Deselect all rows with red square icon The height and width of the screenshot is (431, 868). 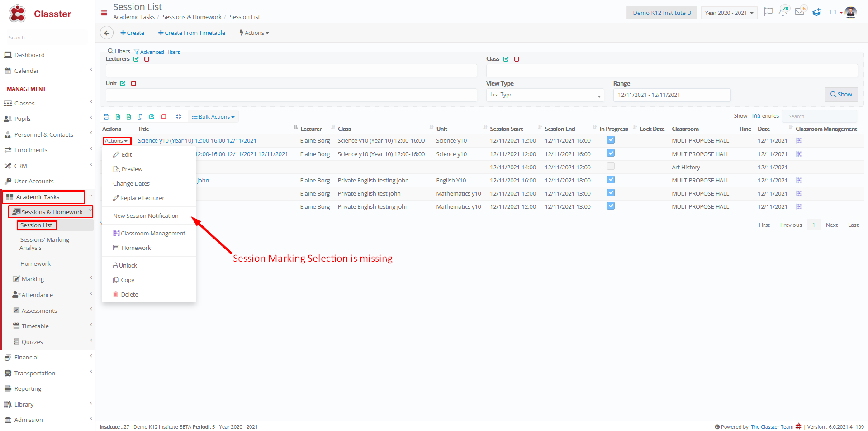coord(164,116)
